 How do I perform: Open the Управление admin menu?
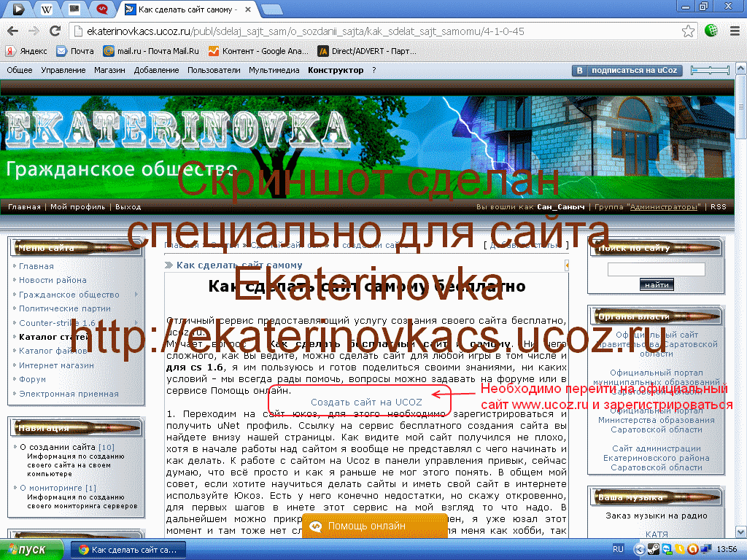coord(63,70)
